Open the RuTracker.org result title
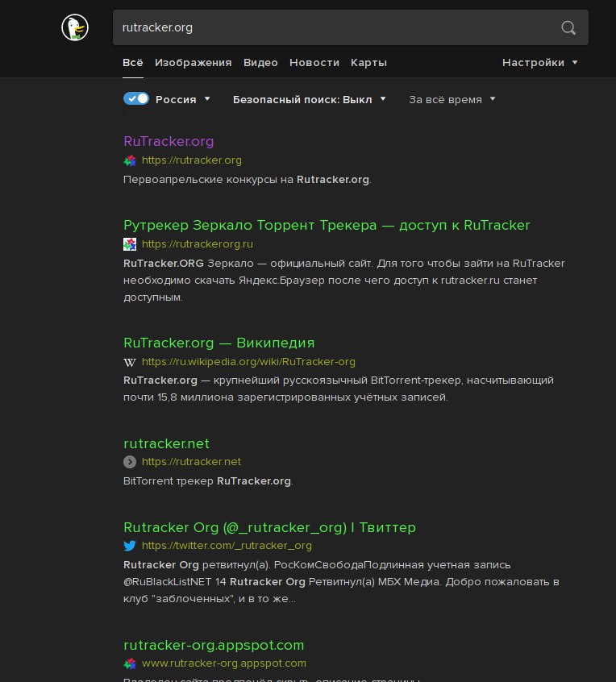 (x=169, y=141)
